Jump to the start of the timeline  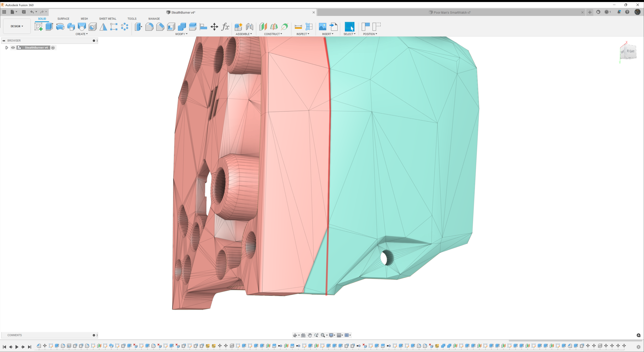(x=4, y=347)
